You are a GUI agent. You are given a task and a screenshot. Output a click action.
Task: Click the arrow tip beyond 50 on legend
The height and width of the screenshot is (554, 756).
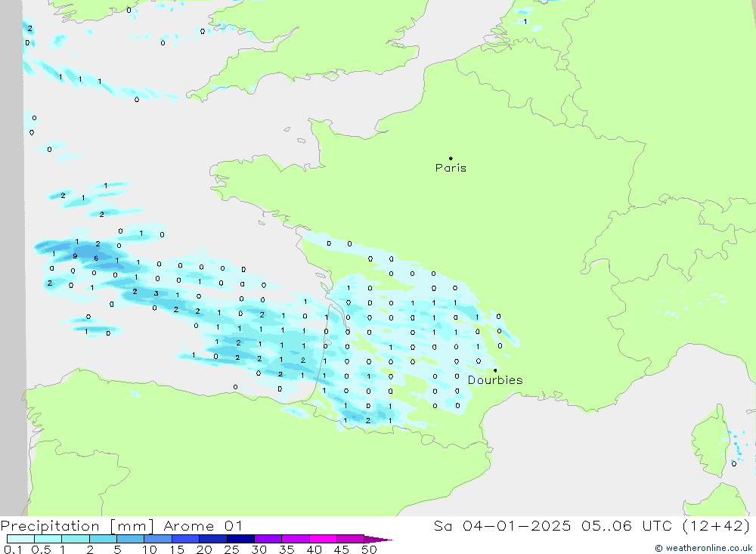point(379,539)
